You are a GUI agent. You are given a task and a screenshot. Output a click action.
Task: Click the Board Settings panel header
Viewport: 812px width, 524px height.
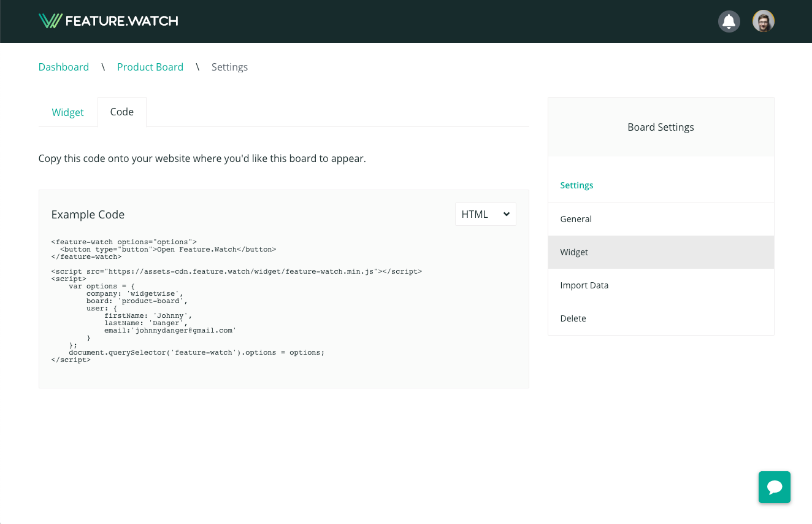(x=661, y=127)
